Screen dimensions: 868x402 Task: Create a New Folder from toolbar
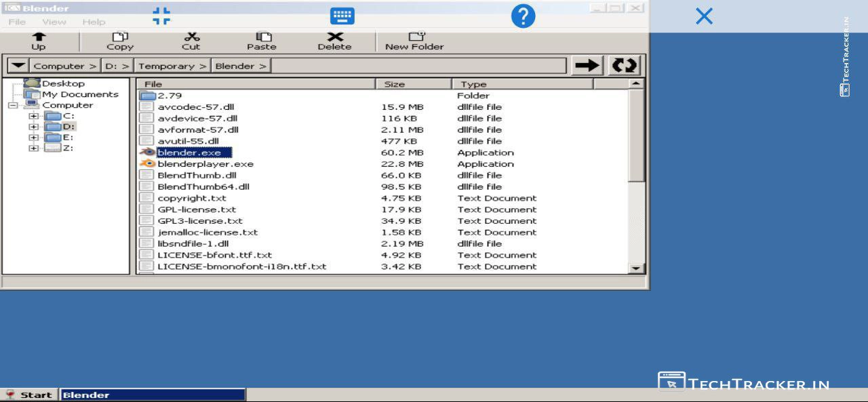coord(415,37)
